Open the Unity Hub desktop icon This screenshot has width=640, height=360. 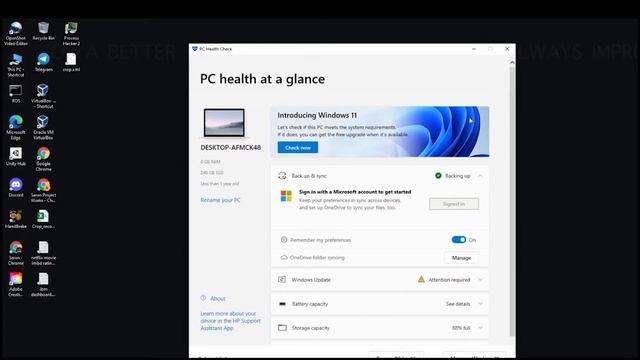coord(16,157)
